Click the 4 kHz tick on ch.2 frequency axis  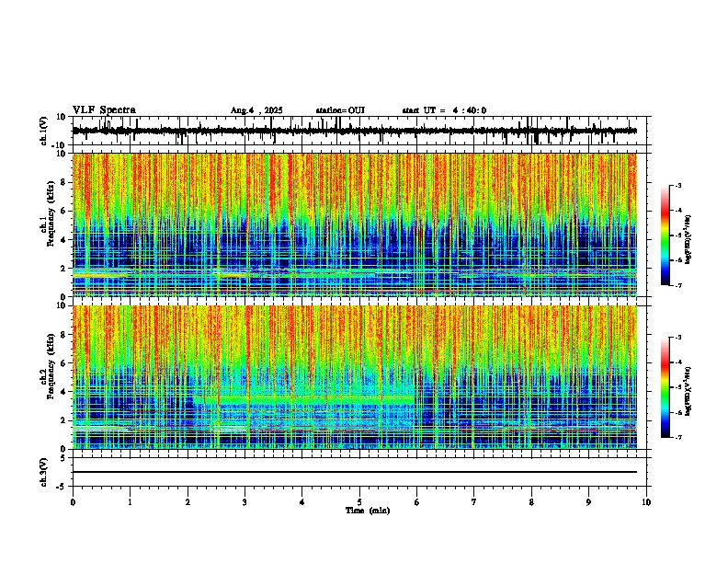(64, 392)
